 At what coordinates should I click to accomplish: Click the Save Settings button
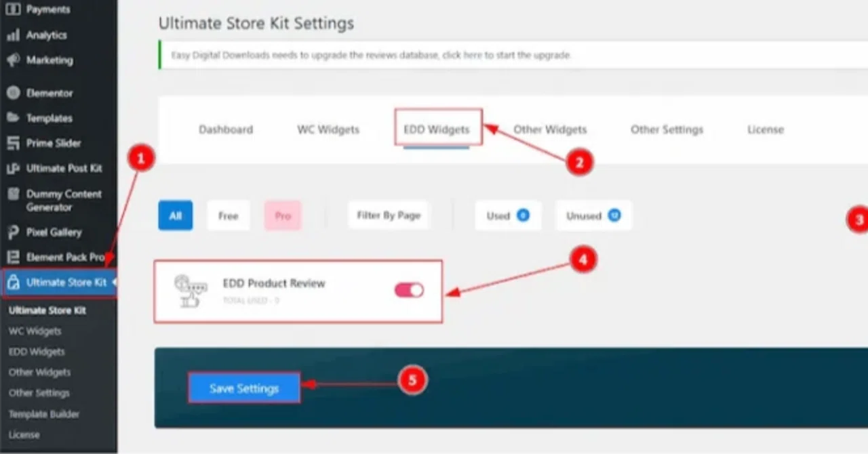pyautogui.click(x=244, y=388)
